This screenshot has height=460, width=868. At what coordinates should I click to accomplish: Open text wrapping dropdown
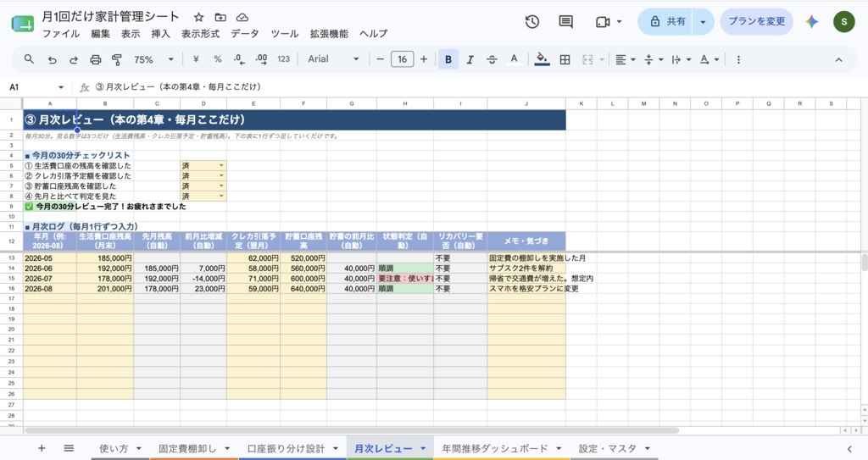(681, 59)
